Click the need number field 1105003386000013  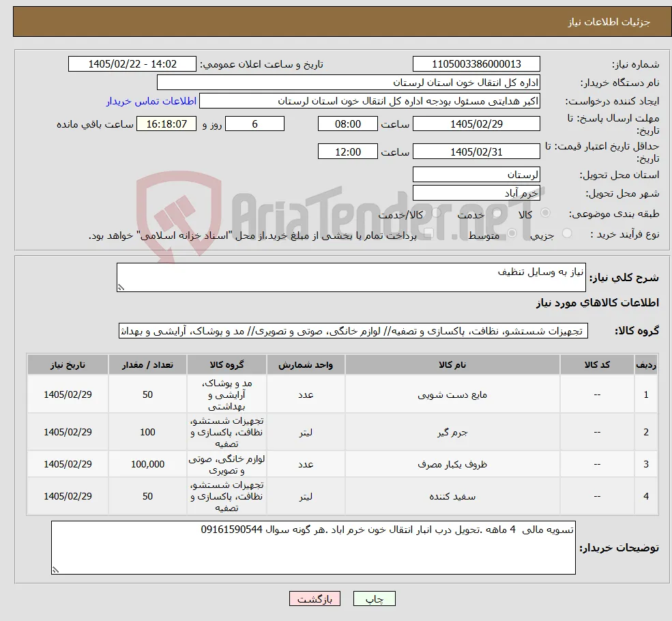[476, 64]
